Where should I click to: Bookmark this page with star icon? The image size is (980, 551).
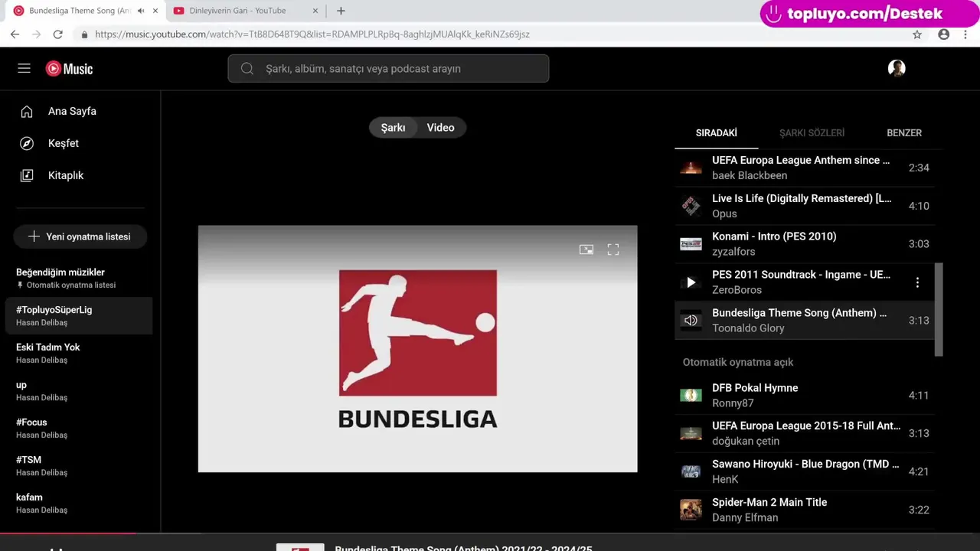[917, 34]
